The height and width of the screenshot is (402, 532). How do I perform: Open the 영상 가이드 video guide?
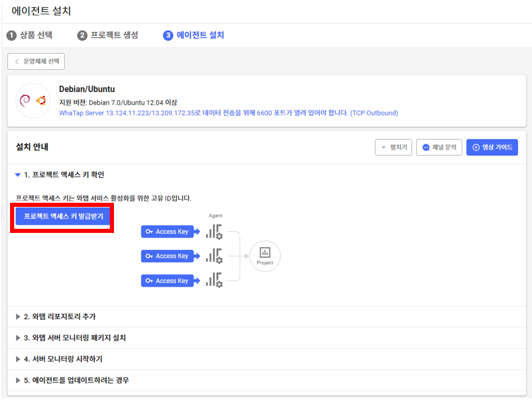click(492, 147)
